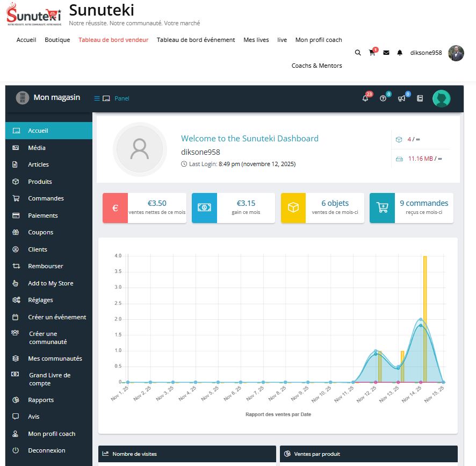This screenshot has height=466, width=476.
Task: Open the Boutique menu in the navbar
Action: coord(57,40)
